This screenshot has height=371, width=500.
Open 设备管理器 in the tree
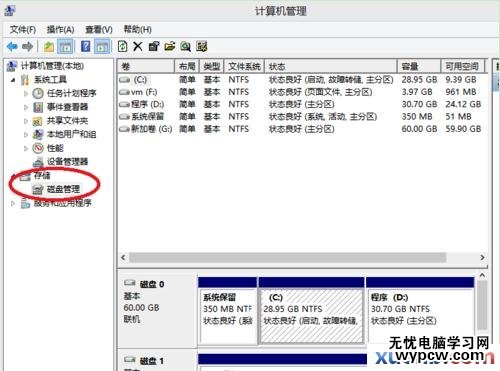(67, 162)
